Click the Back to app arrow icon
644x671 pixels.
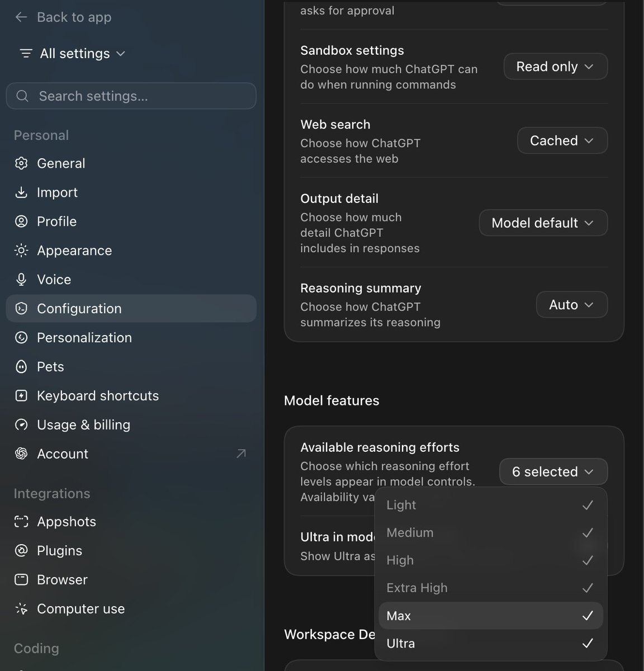21,17
